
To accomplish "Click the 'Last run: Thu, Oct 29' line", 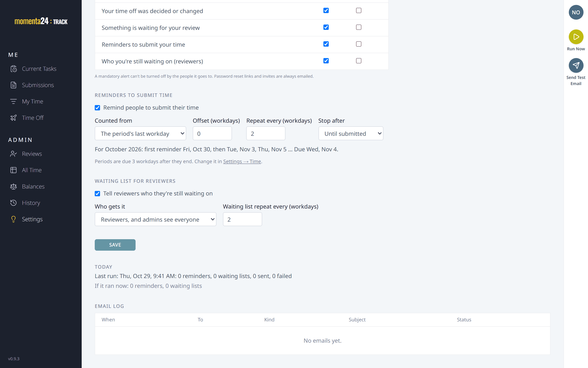I will click(193, 276).
